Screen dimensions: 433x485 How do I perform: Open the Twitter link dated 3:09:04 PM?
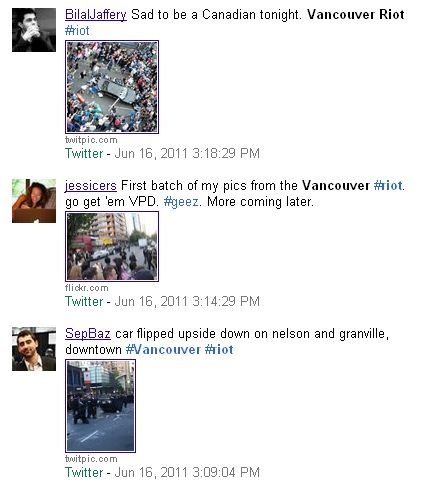[x=84, y=472]
